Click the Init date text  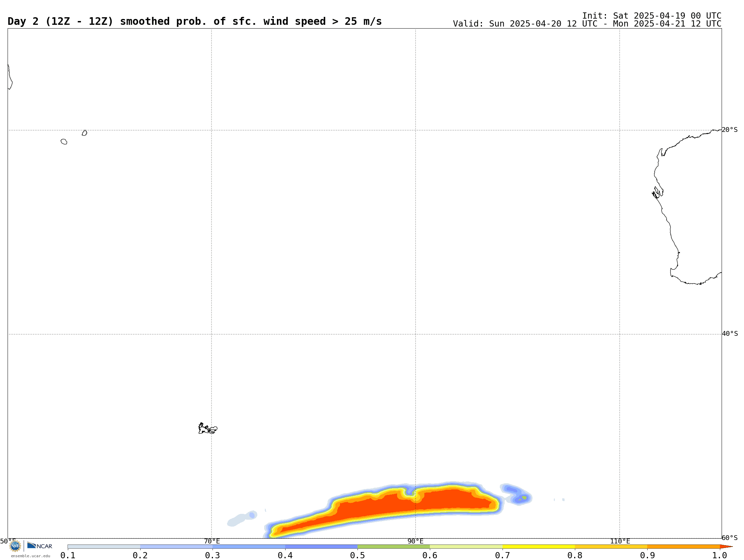point(652,16)
